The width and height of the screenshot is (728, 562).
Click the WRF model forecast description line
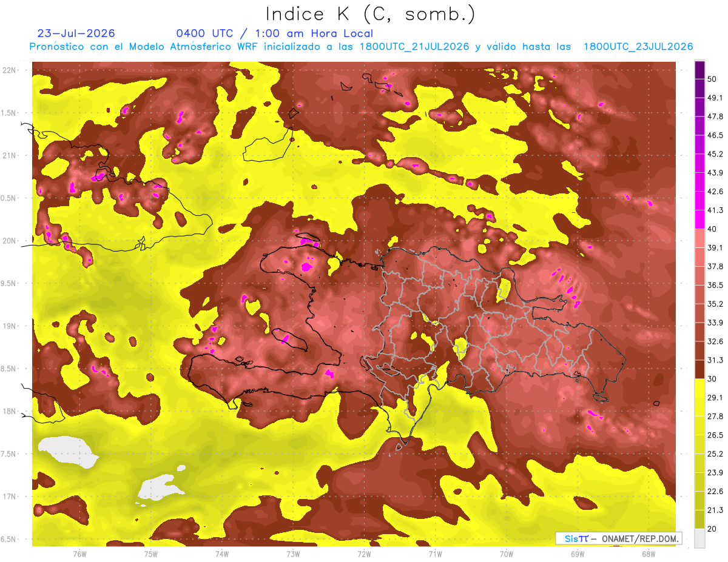[x=361, y=47]
